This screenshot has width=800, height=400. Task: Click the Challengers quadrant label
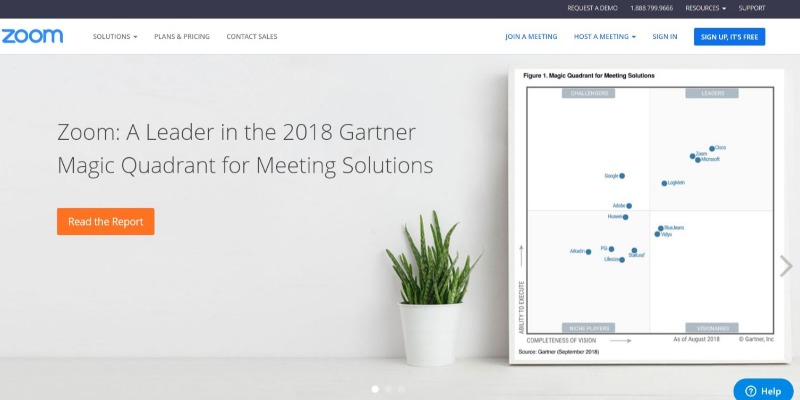tap(589, 93)
